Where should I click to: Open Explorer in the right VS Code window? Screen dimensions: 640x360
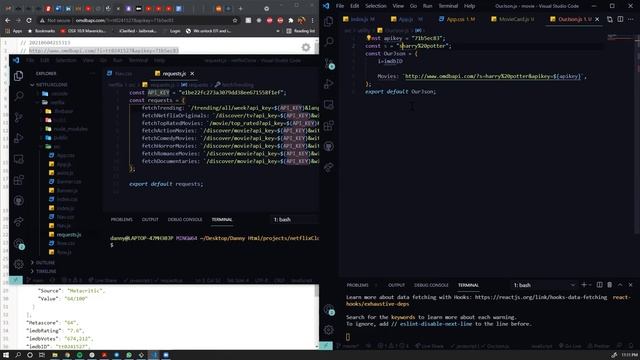click(329, 21)
